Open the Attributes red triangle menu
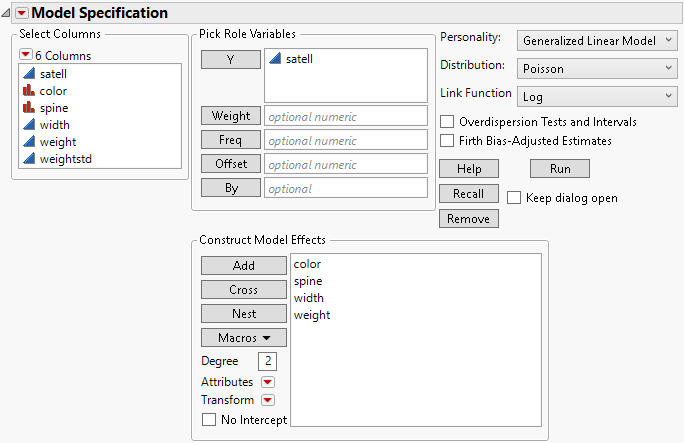 (267, 382)
